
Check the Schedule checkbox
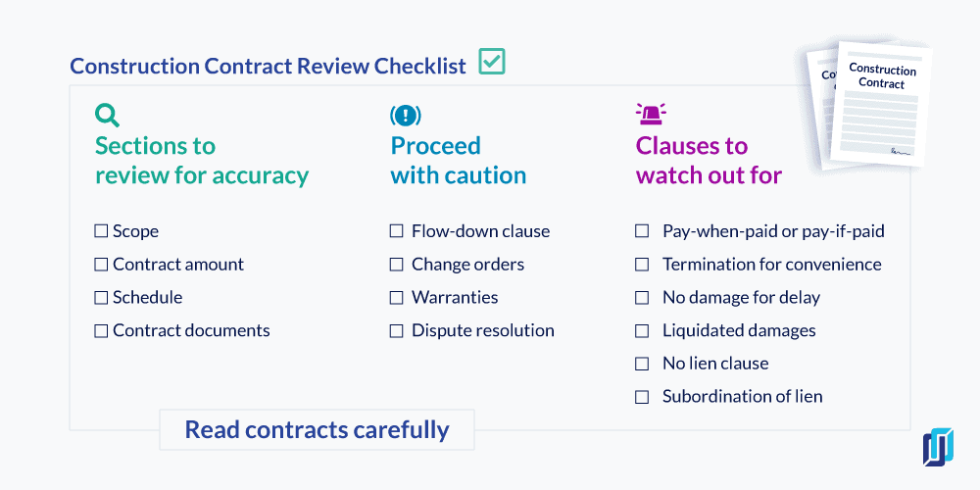pyautogui.click(x=101, y=298)
